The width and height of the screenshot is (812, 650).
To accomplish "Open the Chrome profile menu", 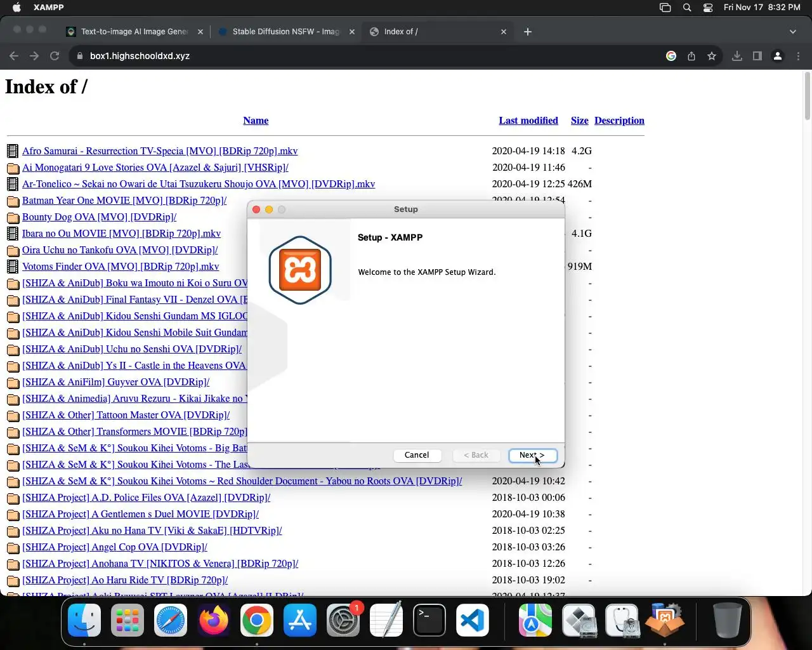I will tap(778, 56).
